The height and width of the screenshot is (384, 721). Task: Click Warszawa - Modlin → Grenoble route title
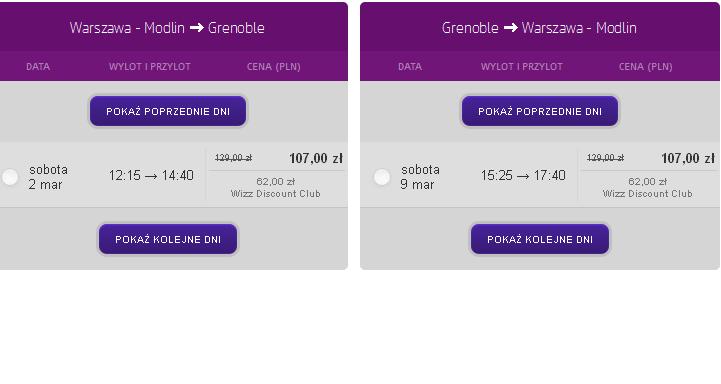point(167,28)
